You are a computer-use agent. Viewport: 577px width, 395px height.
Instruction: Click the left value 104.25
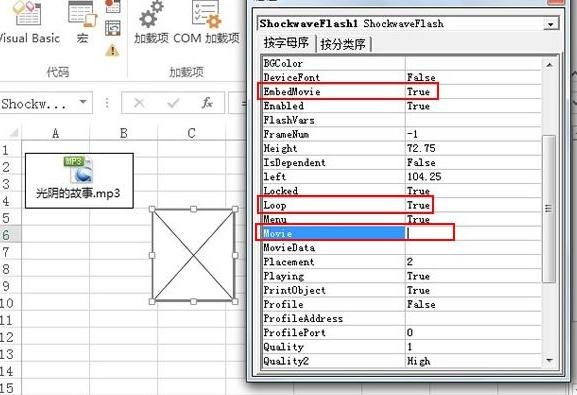pyautogui.click(x=424, y=177)
